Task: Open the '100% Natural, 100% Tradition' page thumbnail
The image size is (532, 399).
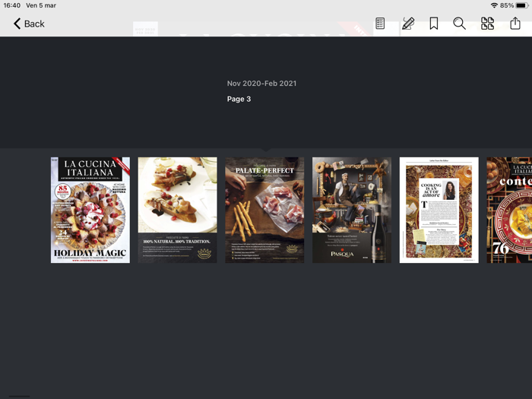Action: click(177, 210)
